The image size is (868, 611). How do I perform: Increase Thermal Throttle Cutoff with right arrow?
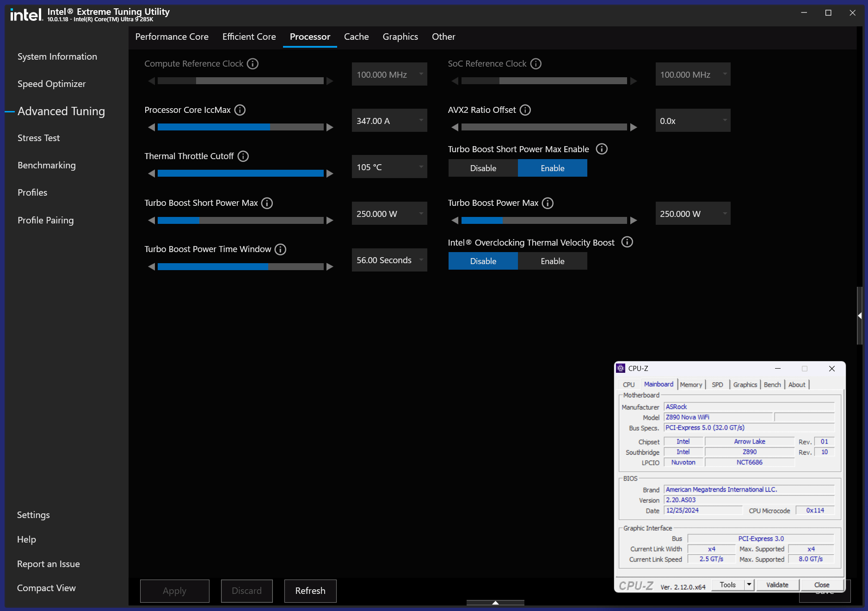[330, 173]
